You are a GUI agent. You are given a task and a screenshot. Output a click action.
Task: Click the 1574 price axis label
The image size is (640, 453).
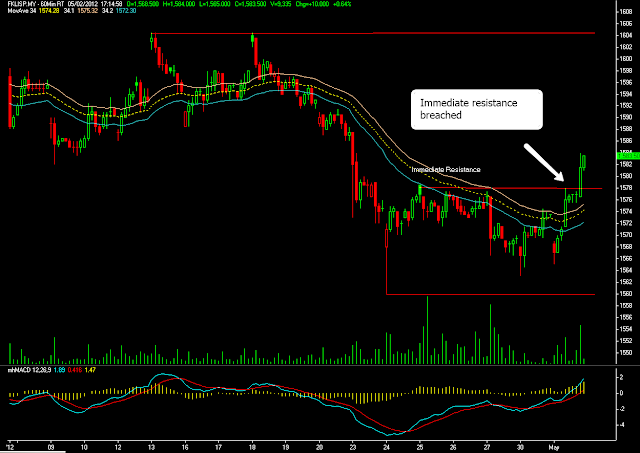tap(626, 211)
